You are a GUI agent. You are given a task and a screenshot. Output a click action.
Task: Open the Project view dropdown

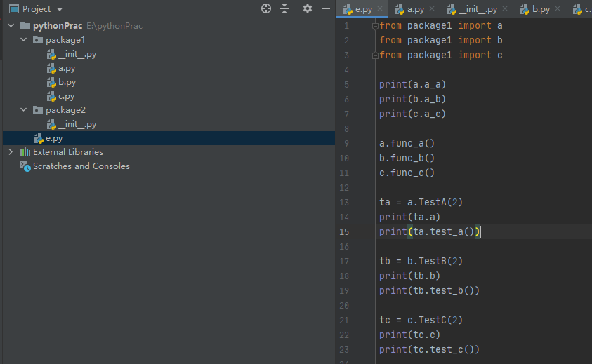[x=60, y=9]
